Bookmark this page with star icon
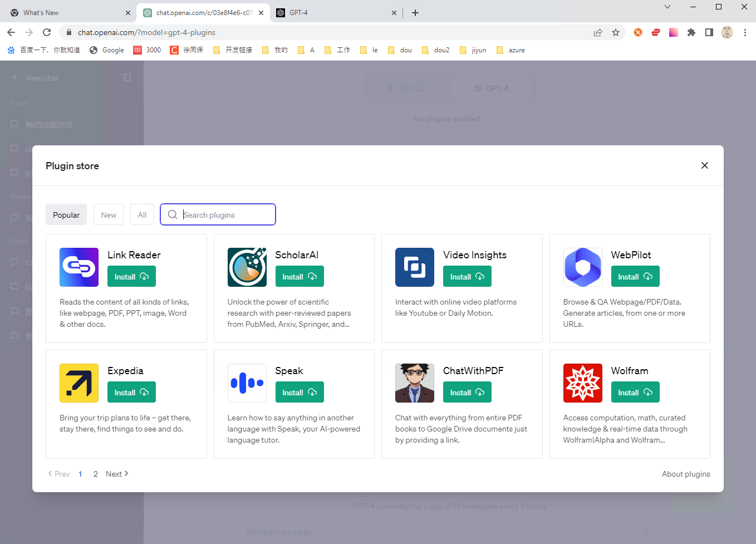The height and width of the screenshot is (544, 756). click(616, 32)
